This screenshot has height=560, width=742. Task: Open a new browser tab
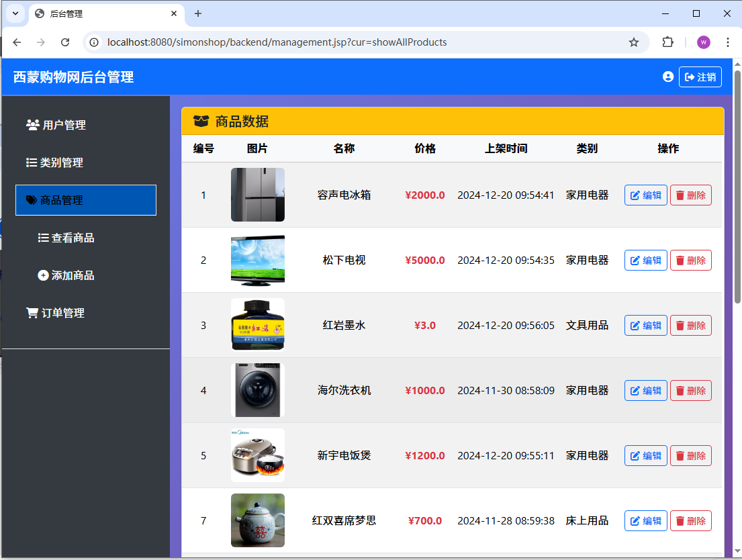tap(198, 13)
